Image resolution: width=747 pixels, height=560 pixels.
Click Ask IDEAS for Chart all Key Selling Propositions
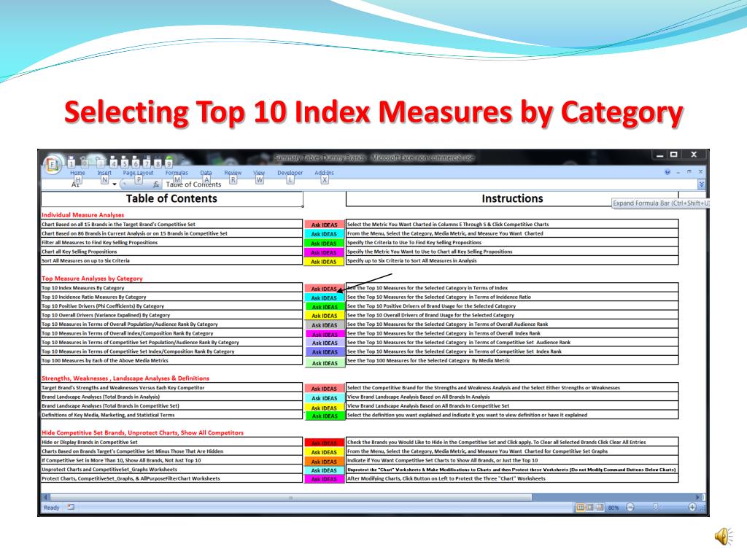tap(324, 252)
